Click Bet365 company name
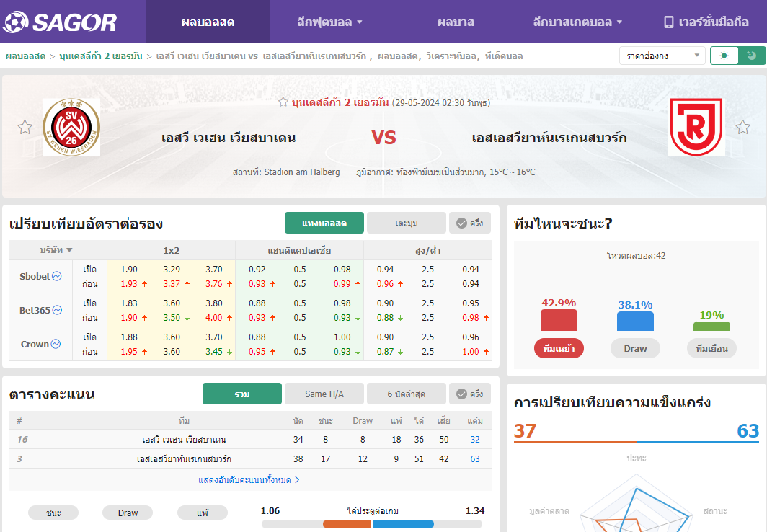767x532 pixels. tap(35, 310)
